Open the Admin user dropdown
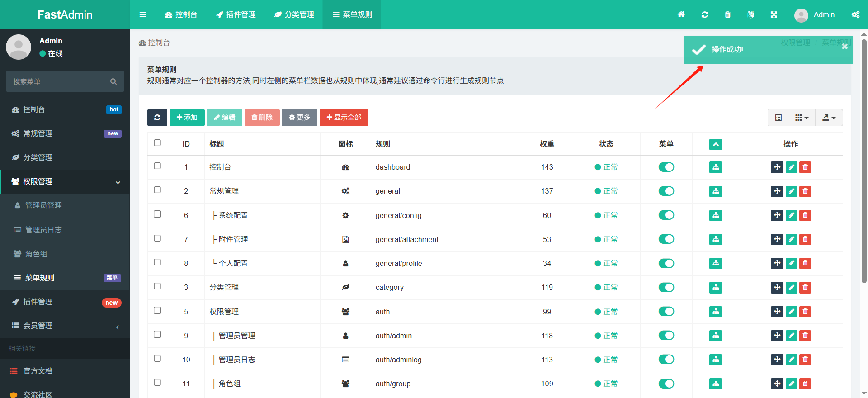 pos(815,15)
